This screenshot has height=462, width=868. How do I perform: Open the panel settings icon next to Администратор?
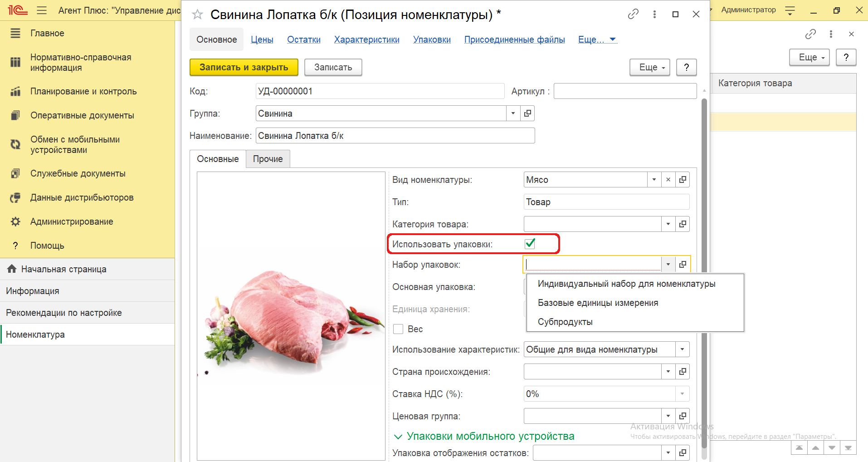(790, 10)
